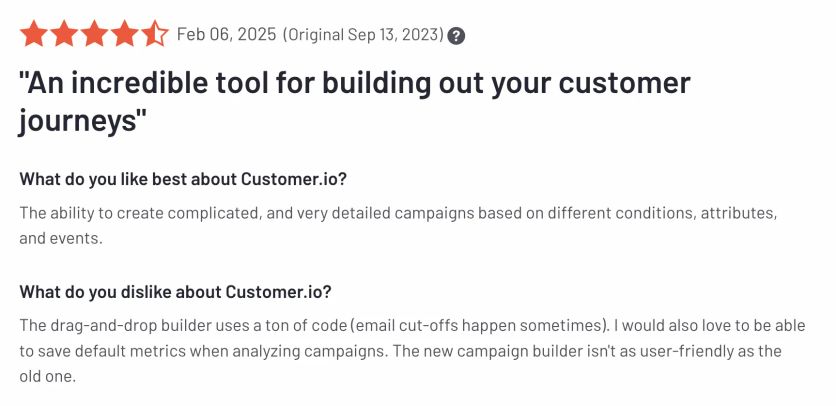The height and width of the screenshot is (406, 836).
Task: Click the final 'old one.' text line
Action: (47, 376)
